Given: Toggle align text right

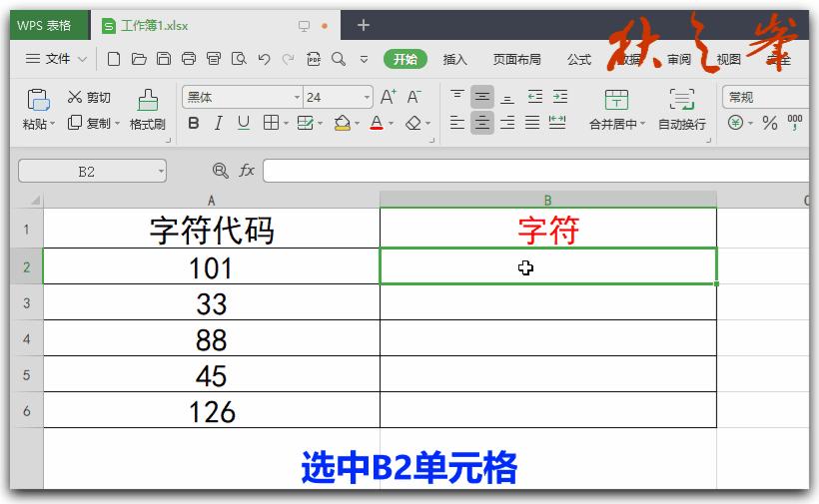Looking at the screenshot, I should 507,123.
